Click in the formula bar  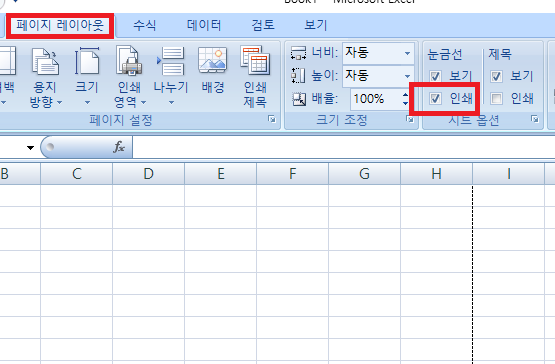coord(343,147)
